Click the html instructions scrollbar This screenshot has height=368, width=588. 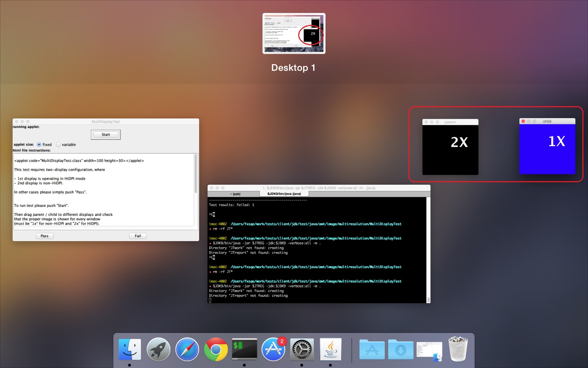[x=196, y=174]
